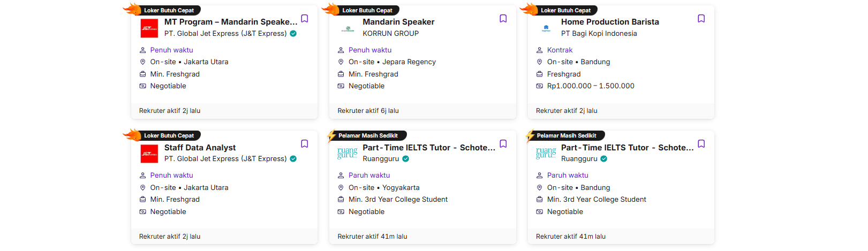Click Loker Butuh Cepat badge on Barista card
This screenshot has height=251, width=868.
(565, 10)
